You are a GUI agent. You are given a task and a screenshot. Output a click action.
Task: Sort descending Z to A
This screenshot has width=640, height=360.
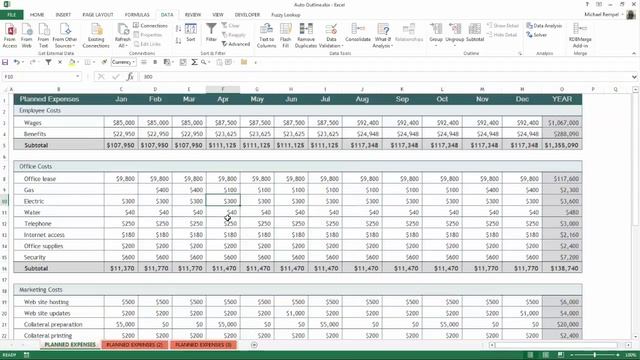click(178, 41)
